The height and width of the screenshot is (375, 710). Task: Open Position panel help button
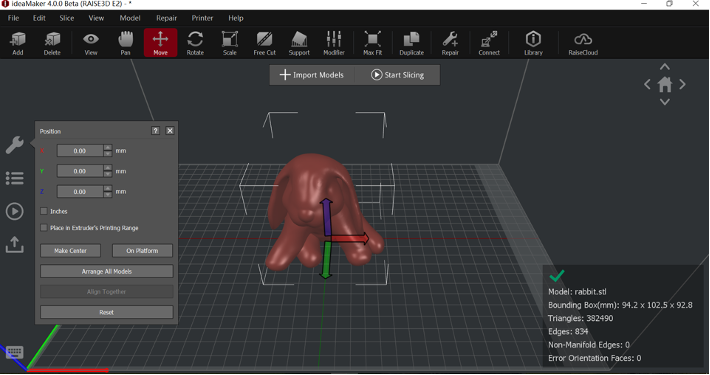click(x=155, y=130)
